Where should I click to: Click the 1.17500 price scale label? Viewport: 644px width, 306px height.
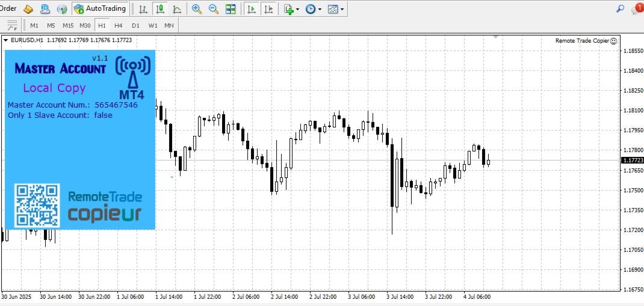[x=633, y=191]
